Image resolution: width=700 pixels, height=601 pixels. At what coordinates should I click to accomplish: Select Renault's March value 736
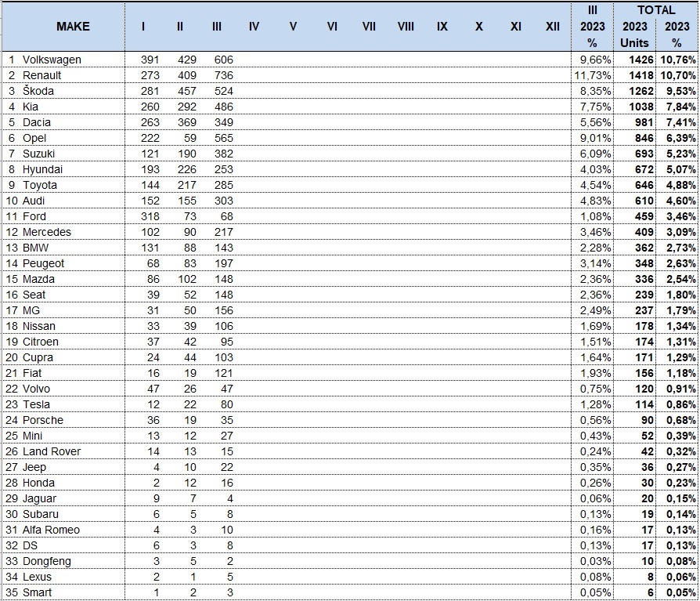[x=224, y=75]
